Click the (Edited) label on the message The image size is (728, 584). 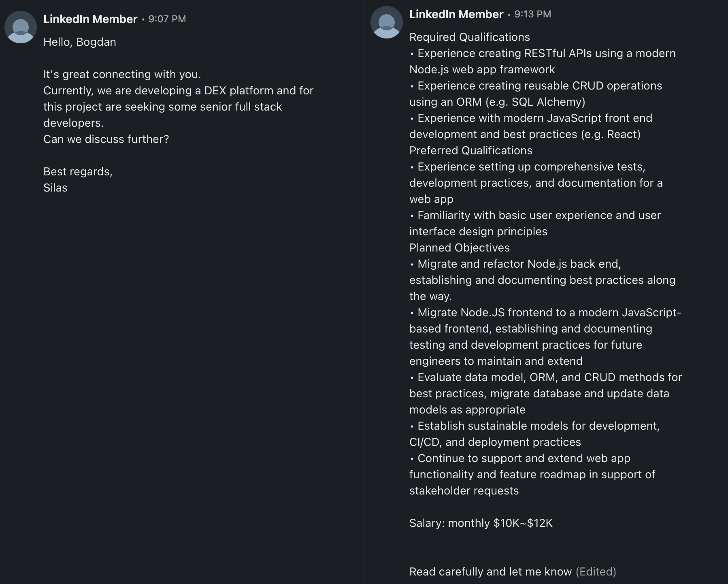coord(596,571)
